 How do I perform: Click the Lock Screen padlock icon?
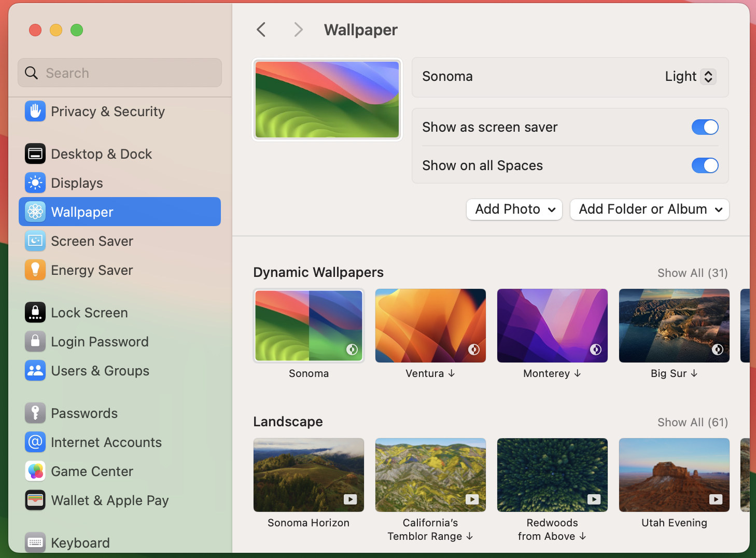(x=35, y=312)
